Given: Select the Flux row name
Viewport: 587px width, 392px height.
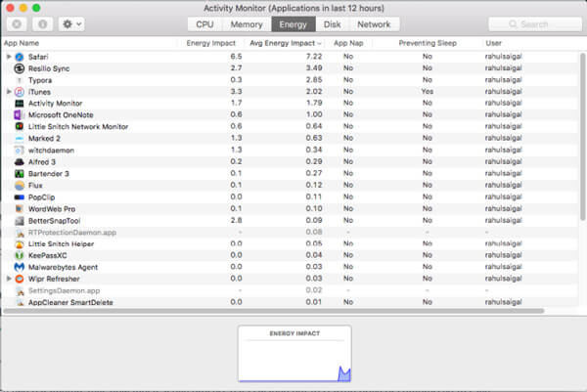Looking at the screenshot, I should [35, 186].
